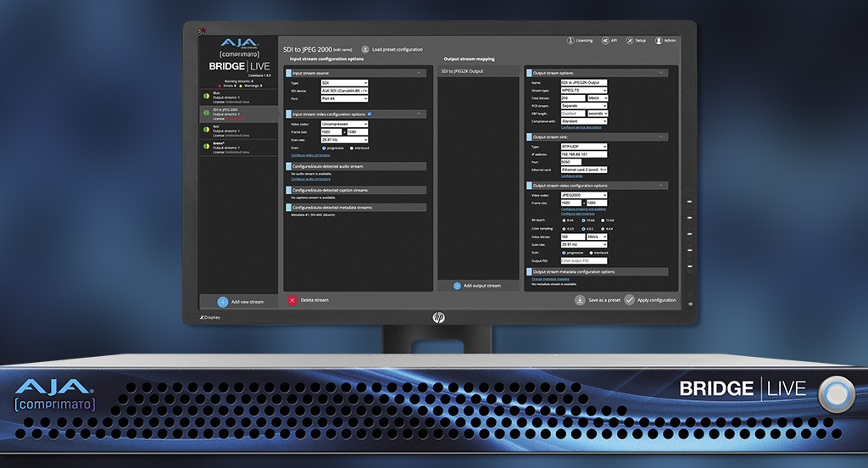This screenshot has height=468, width=868.
Task: Click the Save as a preset download icon
Action: 580,300
